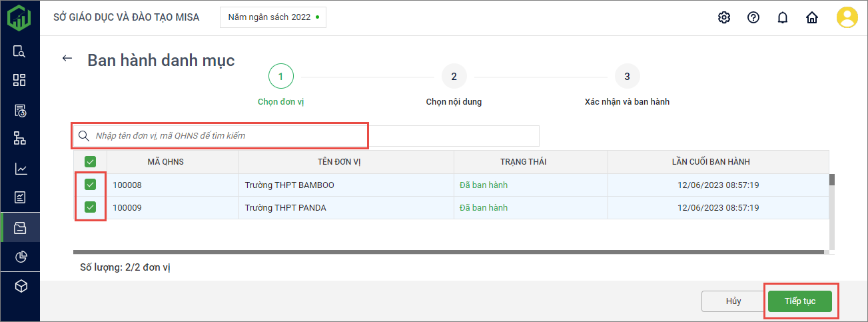Open the organization tree icon in sidebar
Viewport: 868px width, 322px height.
tap(20, 138)
